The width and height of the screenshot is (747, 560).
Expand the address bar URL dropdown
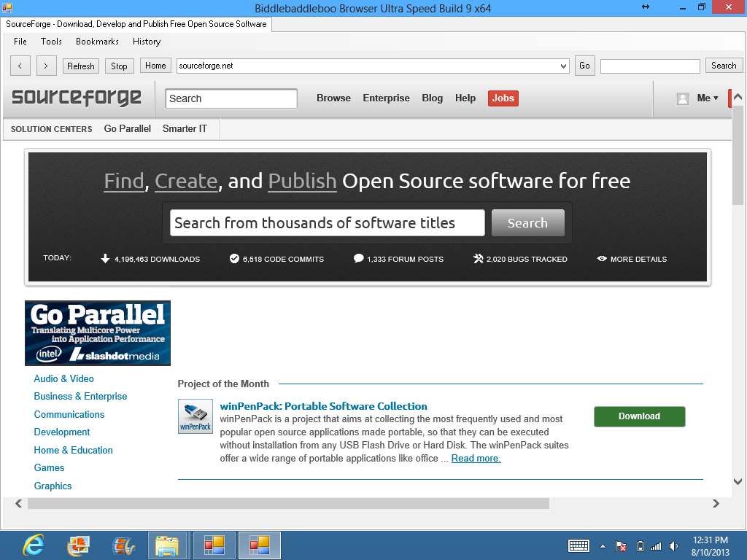pos(564,66)
